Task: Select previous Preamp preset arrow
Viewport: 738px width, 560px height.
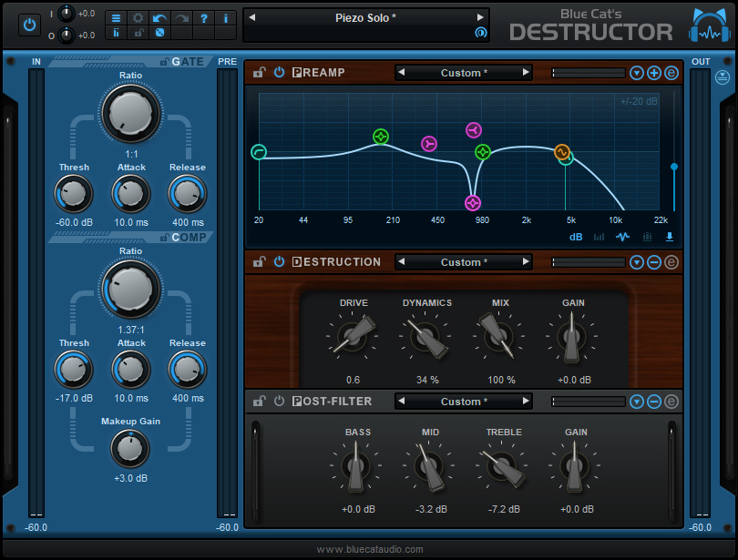Action: point(402,73)
